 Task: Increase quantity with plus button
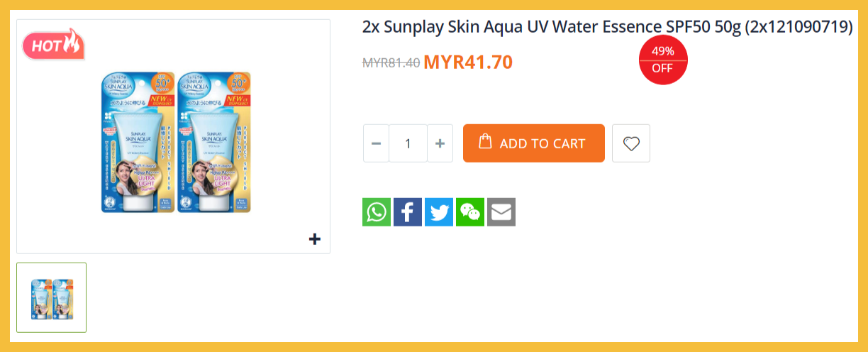pyautogui.click(x=440, y=143)
